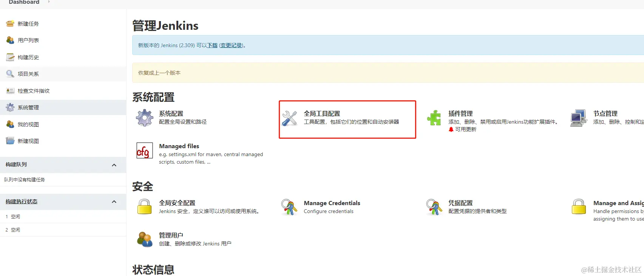Click executor row '1 空闲'
Image resolution: width=644 pixels, height=276 pixels.
[63, 216]
